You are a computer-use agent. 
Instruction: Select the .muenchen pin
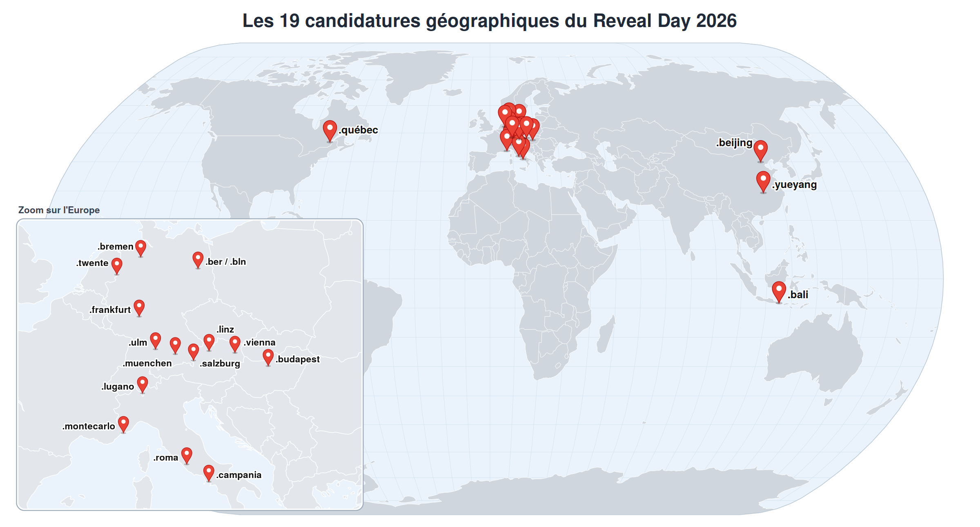(175, 346)
